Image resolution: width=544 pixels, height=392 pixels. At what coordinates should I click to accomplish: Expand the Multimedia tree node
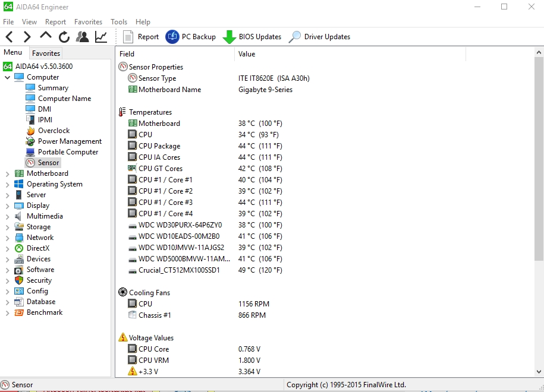tap(7, 217)
